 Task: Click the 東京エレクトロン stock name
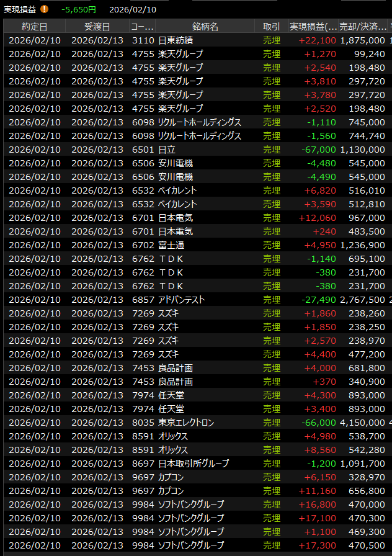pos(186,423)
